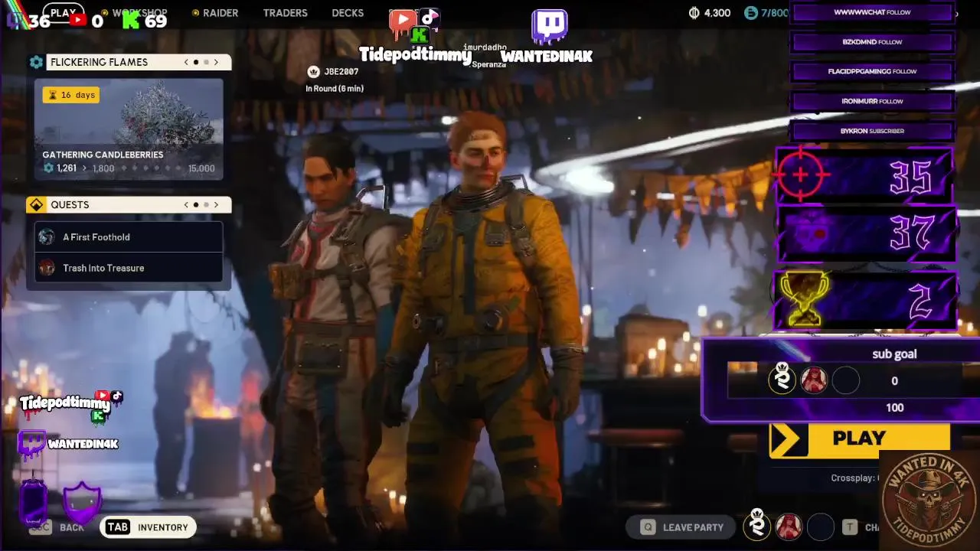Viewport: 980px width, 551px height.
Task: Click the BYKRON SUBSCRIBER alert row
Action: pos(872,131)
